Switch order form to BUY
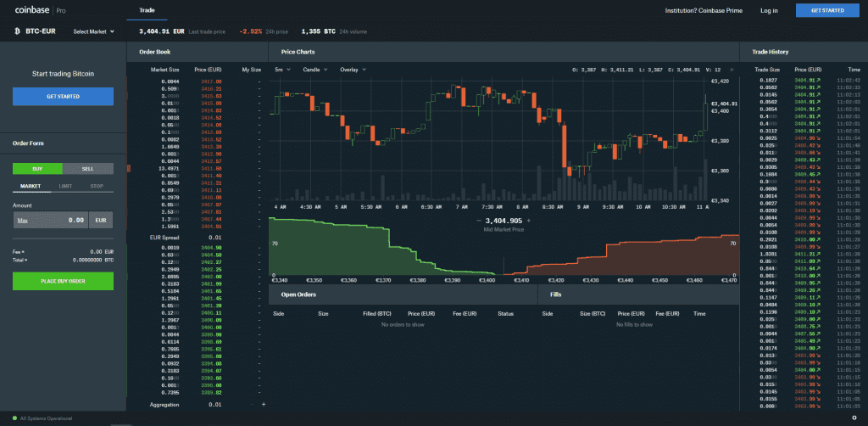868x426 pixels. (37, 169)
